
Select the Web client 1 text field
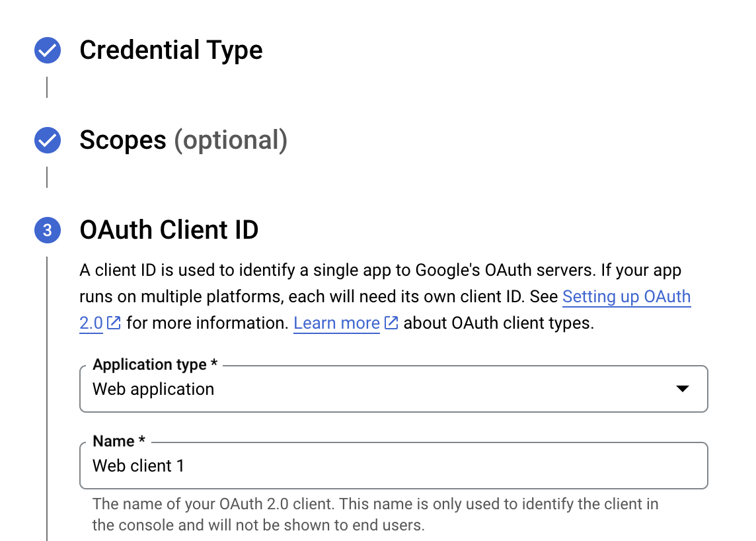point(394,466)
